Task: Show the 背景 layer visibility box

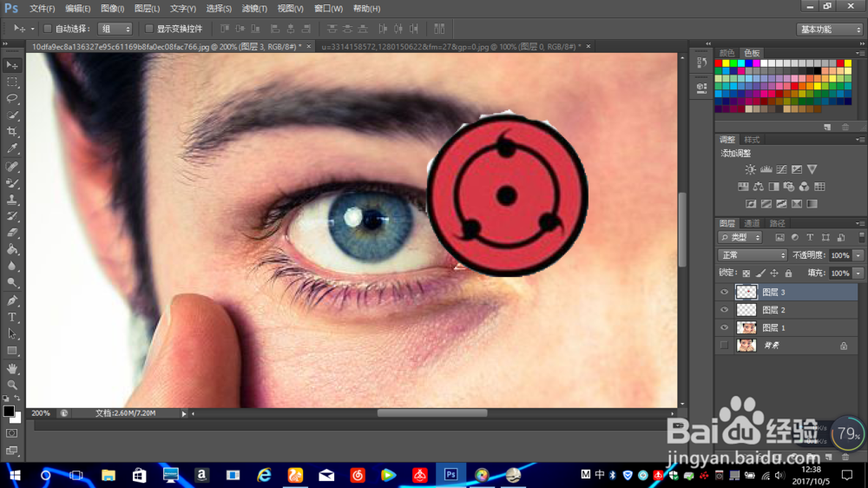Action: (x=724, y=345)
